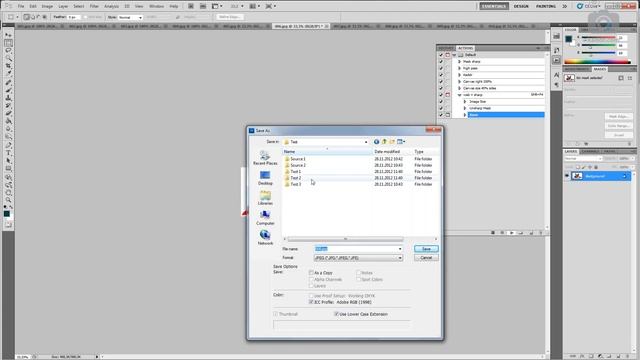Open the Image menu
Viewport: 640px width, 360px height.
[x=47, y=6]
